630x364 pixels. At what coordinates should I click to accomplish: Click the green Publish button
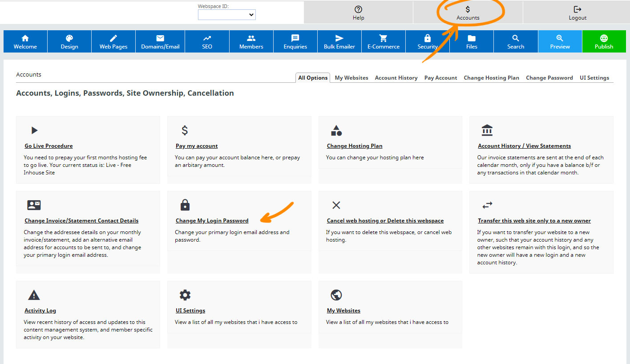[604, 41]
